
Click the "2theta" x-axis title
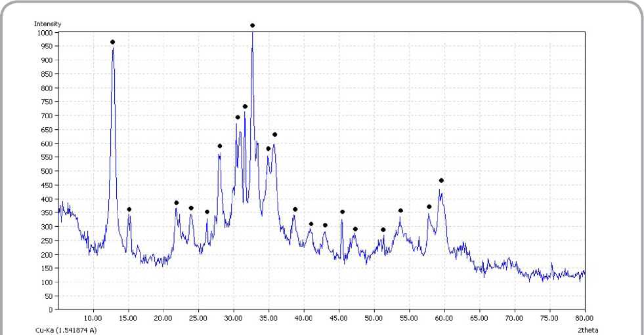point(588,330)
